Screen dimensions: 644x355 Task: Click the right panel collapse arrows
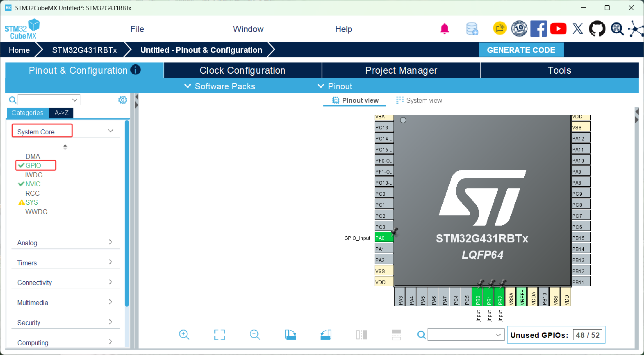[x=637, y=115]
